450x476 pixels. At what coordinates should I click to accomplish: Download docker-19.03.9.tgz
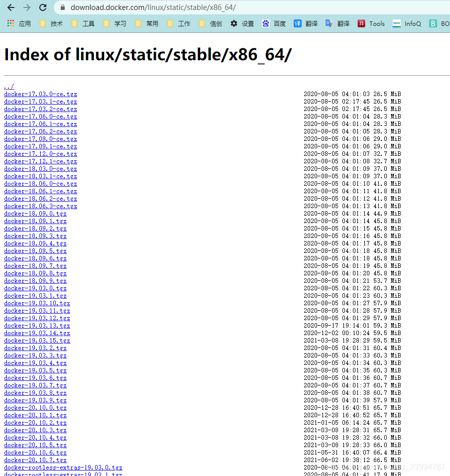tap(35, 400)
